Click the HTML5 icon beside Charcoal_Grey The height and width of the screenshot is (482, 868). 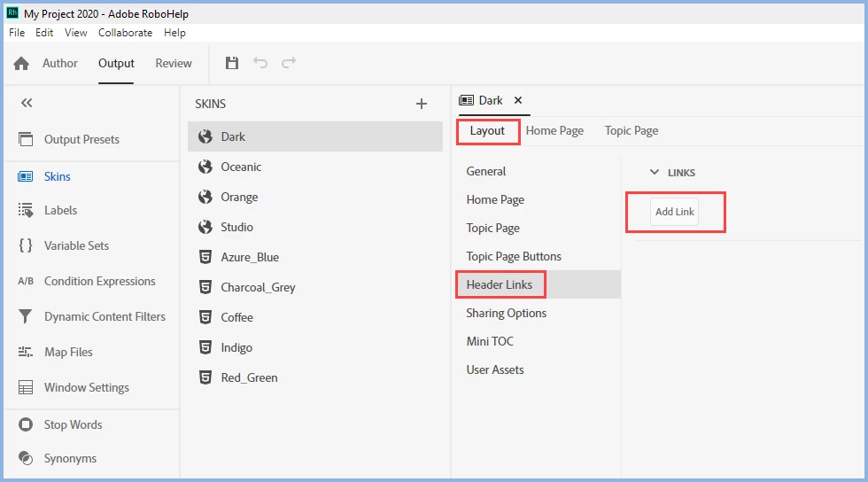tap(205, 287)
